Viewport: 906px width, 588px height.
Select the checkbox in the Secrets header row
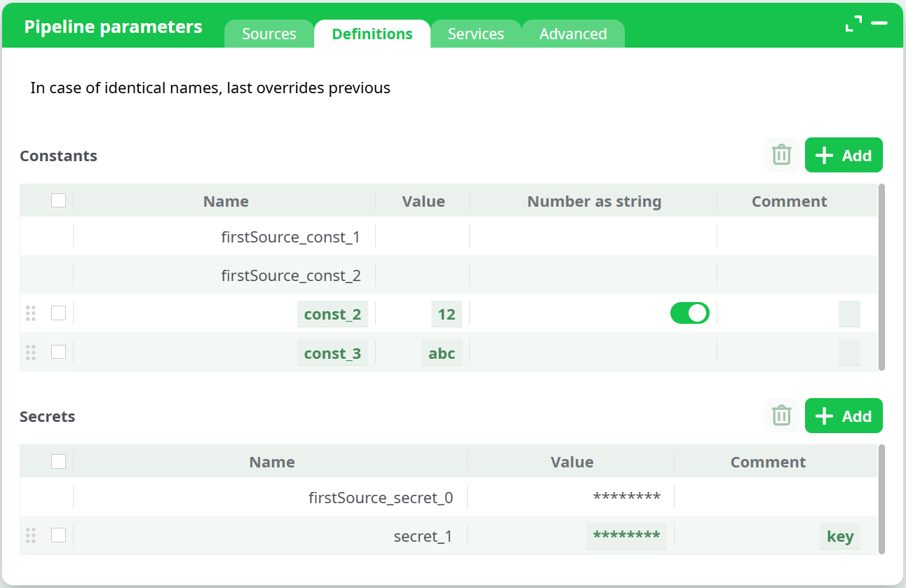58,460
